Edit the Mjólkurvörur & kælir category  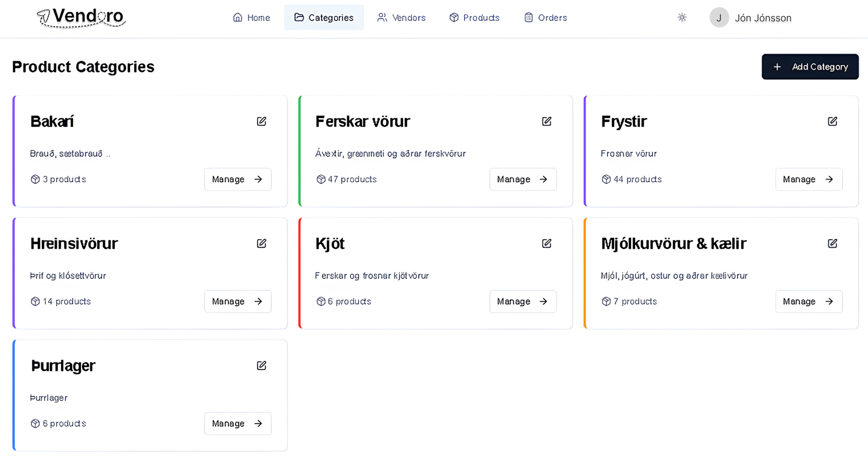click(832, 243)
